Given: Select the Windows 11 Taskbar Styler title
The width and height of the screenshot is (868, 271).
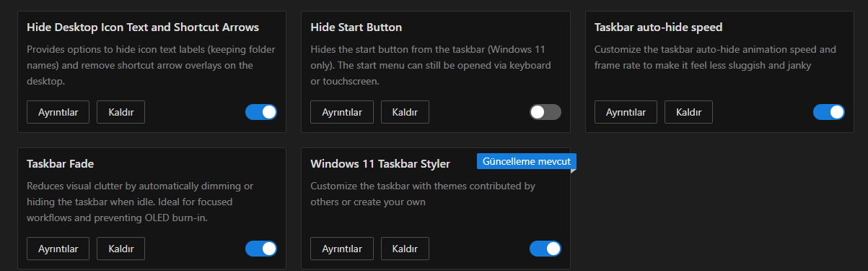Looking at the screenshot, I should pyautogui.click(x=380, y=163).
